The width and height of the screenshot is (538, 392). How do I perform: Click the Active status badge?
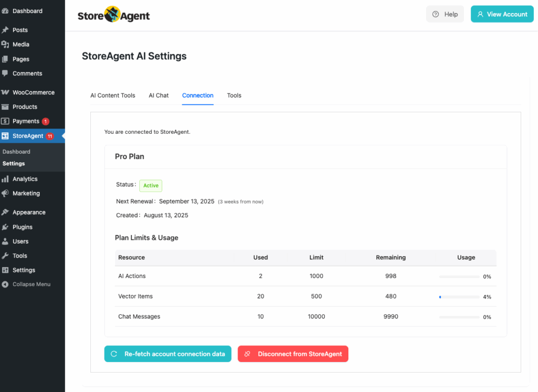pyautogui.click(x=151, y=185)
